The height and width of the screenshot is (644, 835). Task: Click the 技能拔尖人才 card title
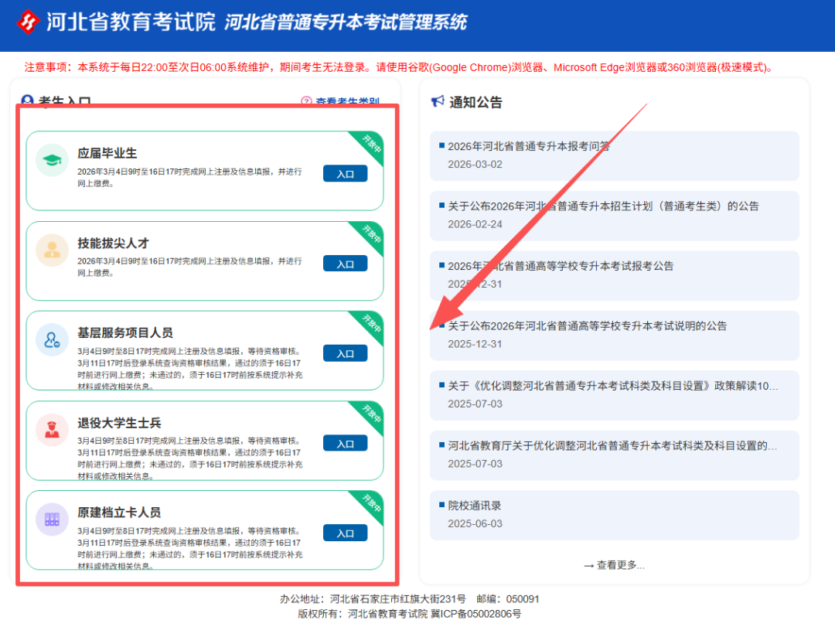point(113,243)
